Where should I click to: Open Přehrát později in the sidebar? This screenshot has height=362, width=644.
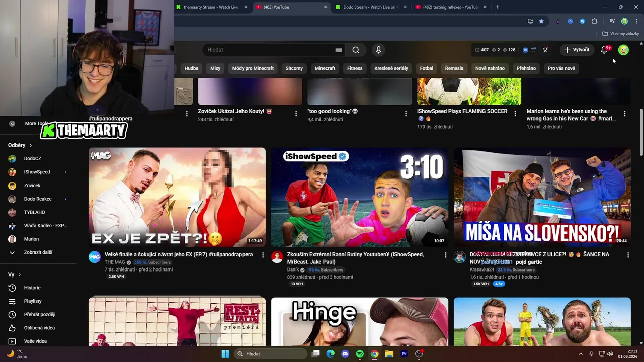(39, 314)
